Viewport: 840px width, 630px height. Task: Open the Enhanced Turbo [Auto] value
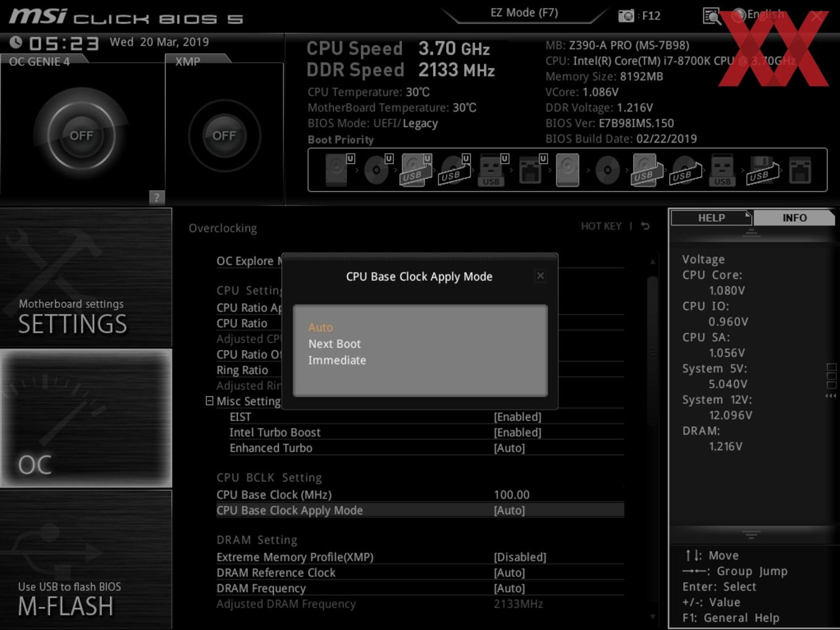pyautogui.click(x=510, y=448)
